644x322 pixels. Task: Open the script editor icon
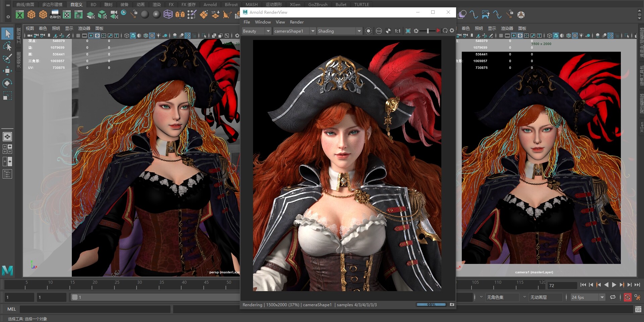638,309
